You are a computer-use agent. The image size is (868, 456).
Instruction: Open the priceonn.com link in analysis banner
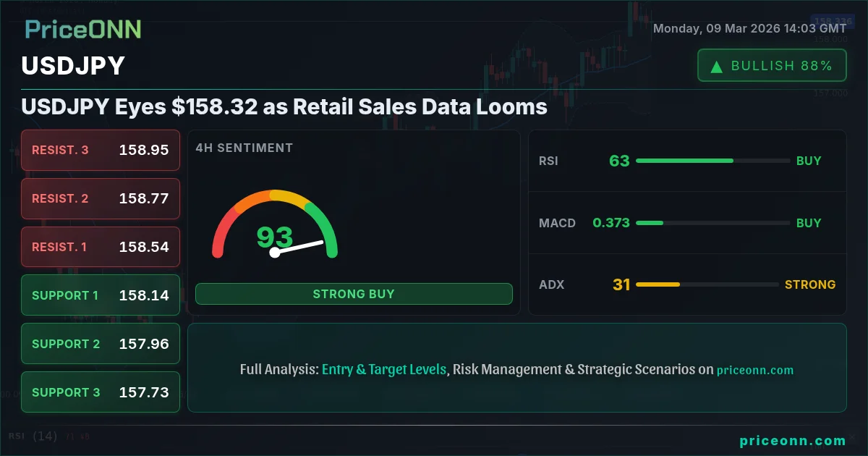coord(755,370)
